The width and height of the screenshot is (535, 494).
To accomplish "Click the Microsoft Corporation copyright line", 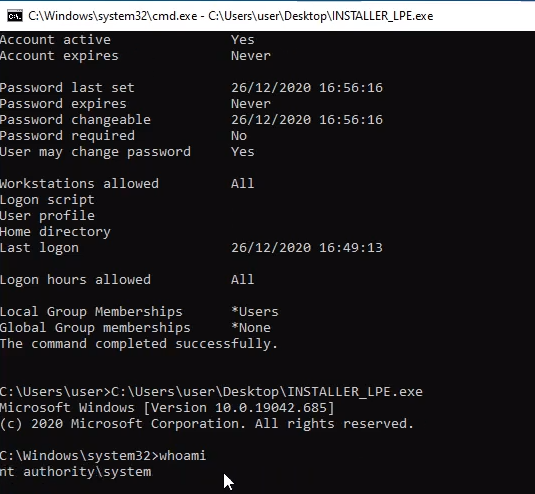I will tap(207, 424).
